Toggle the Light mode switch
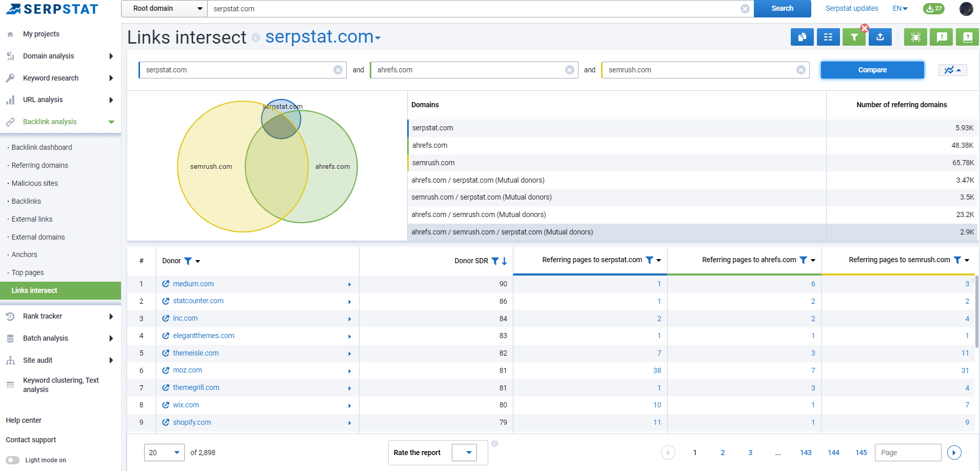This screenshot has width=980, height=471. [x=13, y=460]
